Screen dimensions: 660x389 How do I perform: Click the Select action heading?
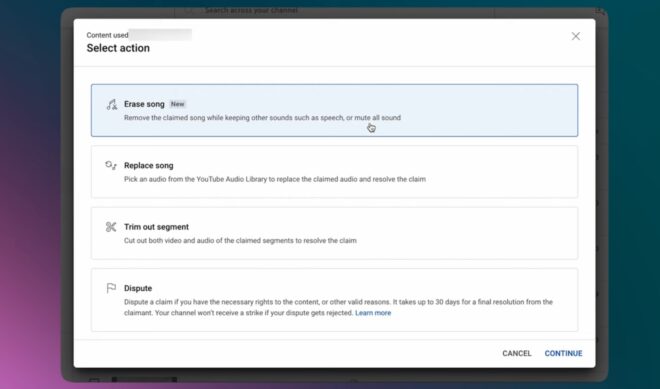(x=118, y=48)
